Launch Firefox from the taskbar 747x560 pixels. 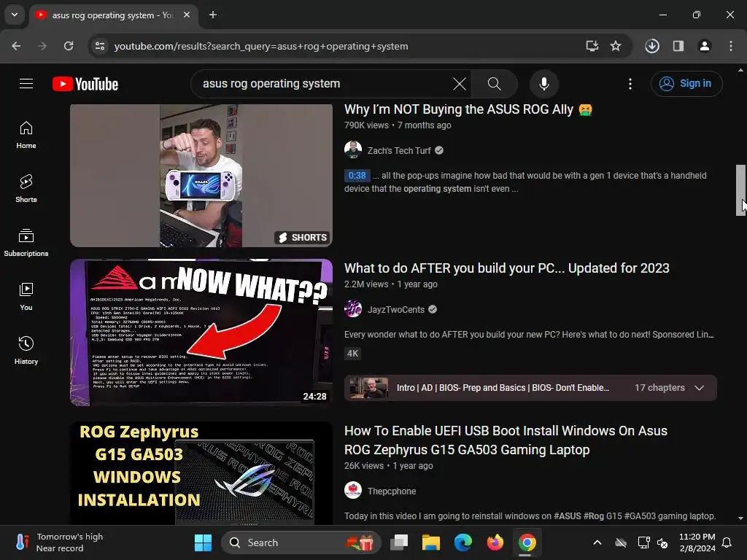click(495, 542)
